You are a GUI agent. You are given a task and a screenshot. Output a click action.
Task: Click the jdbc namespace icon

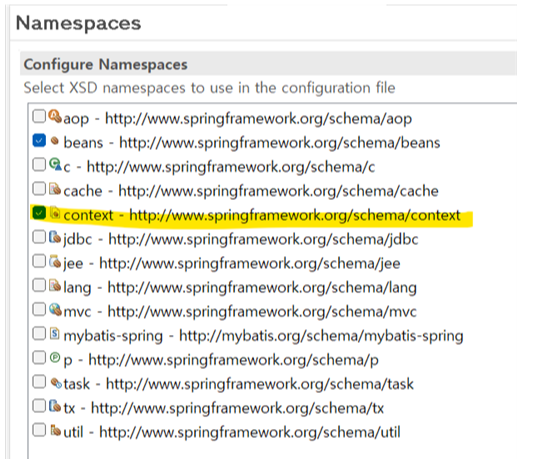pos(55,237)
